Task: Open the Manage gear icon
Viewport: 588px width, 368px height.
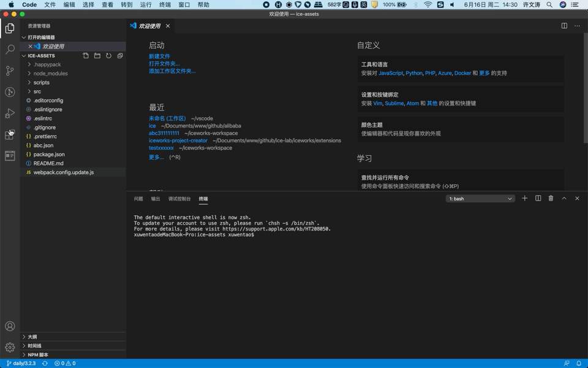Action: coord(10,347)
